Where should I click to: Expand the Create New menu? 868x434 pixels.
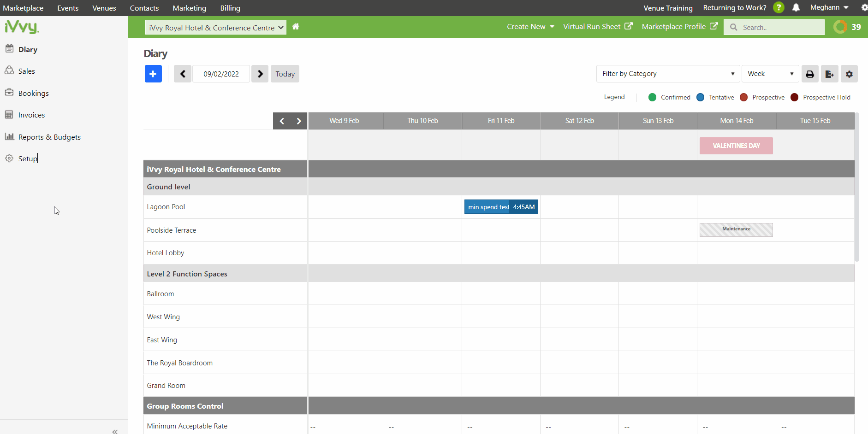(530, 27)
